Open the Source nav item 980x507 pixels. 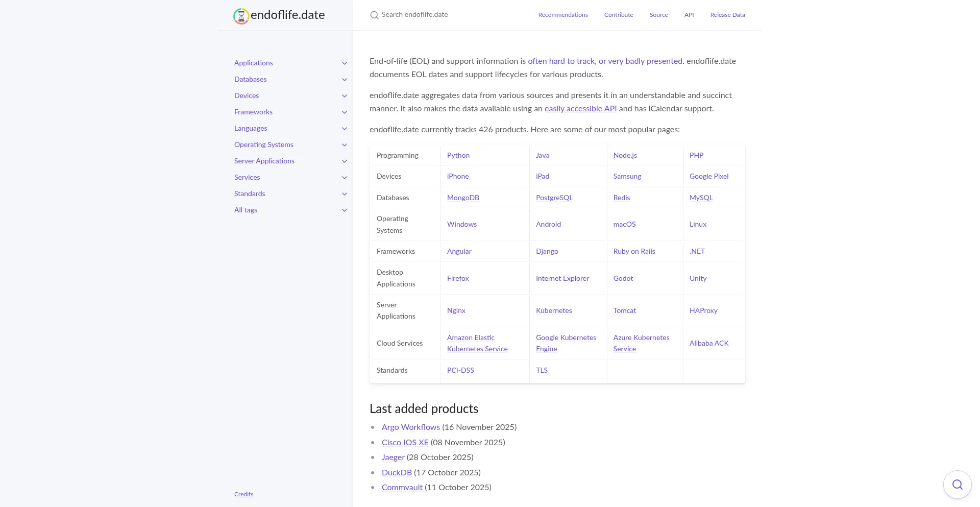pos(658,15)
